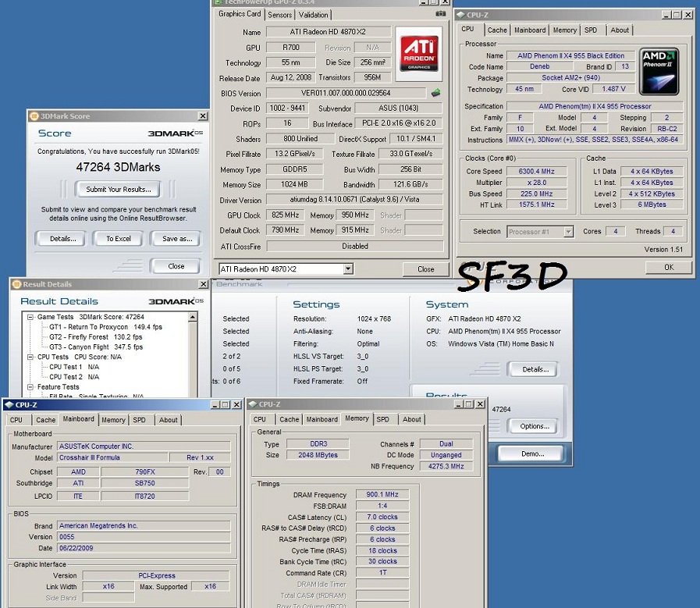700x608 pixels.
Task: Open Memory tab in top-right CPU-Z
Action: pos(565,30)
